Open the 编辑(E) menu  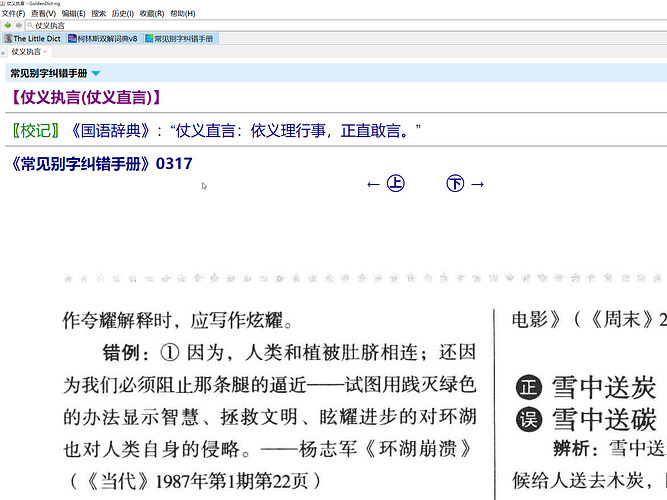(74, 14)
